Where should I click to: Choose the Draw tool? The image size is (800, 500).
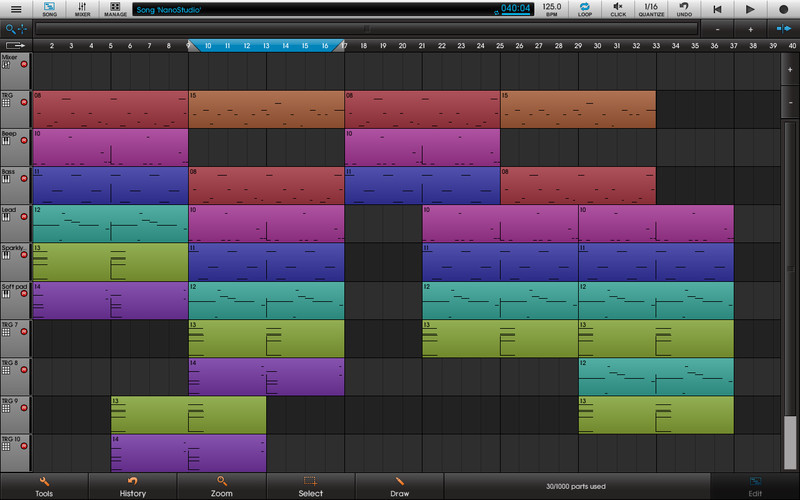click(x=399, y=486)
